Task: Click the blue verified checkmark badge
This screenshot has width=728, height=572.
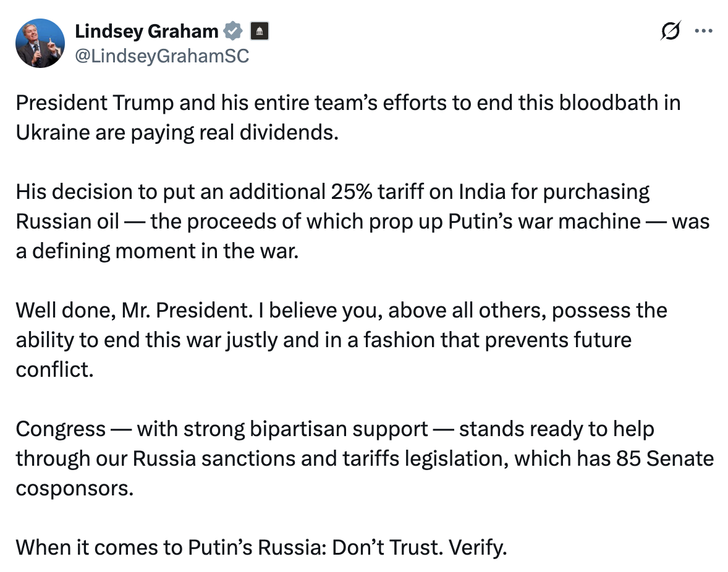Action: [233, 31]
